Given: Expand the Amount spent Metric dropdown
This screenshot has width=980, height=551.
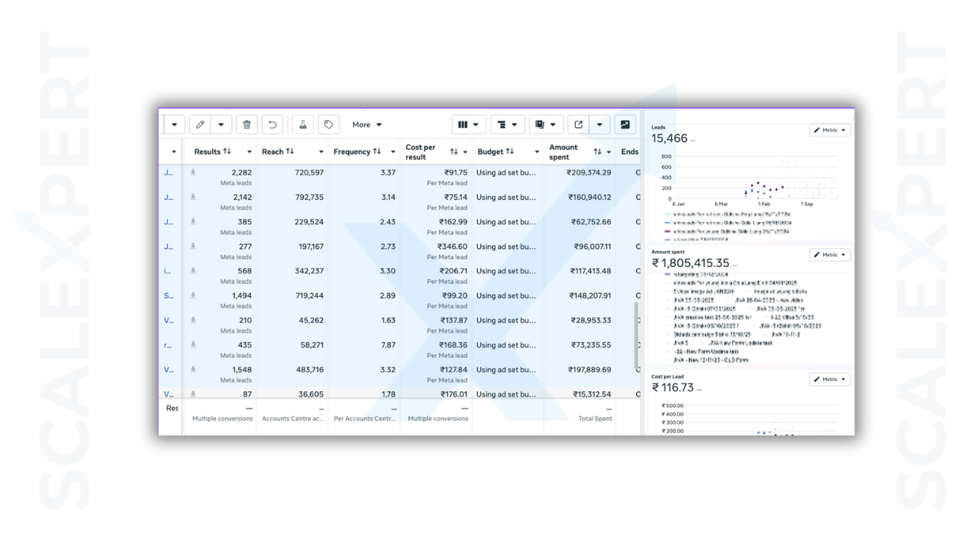Looking at the screenshot, I should [830, 255].
